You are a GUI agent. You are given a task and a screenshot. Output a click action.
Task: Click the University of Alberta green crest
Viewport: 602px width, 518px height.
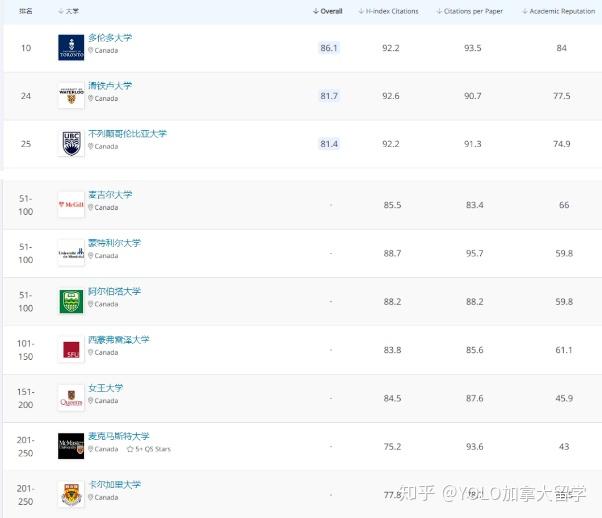71,302
